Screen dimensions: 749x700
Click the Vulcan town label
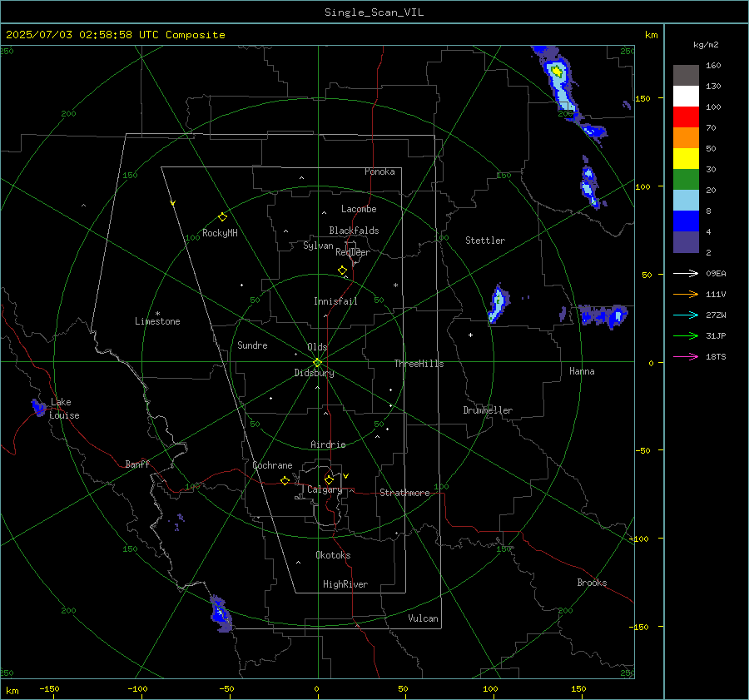click(423, 618)
